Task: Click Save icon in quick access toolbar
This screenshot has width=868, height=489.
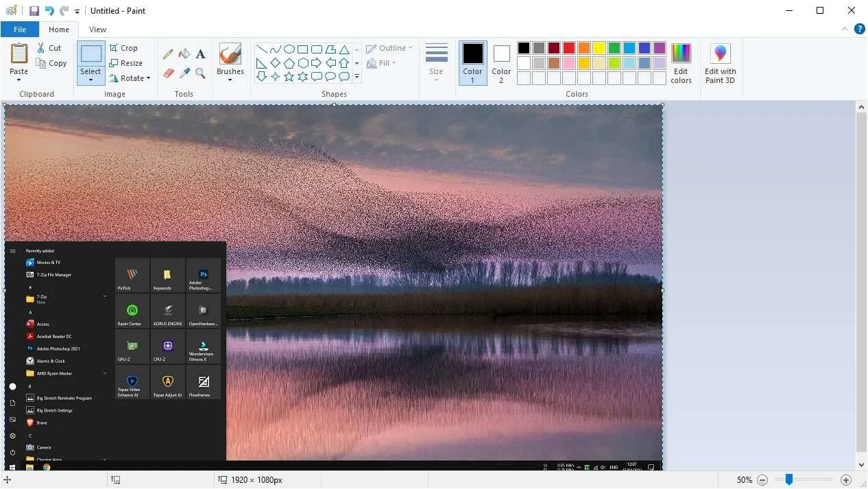Action: 34,11
